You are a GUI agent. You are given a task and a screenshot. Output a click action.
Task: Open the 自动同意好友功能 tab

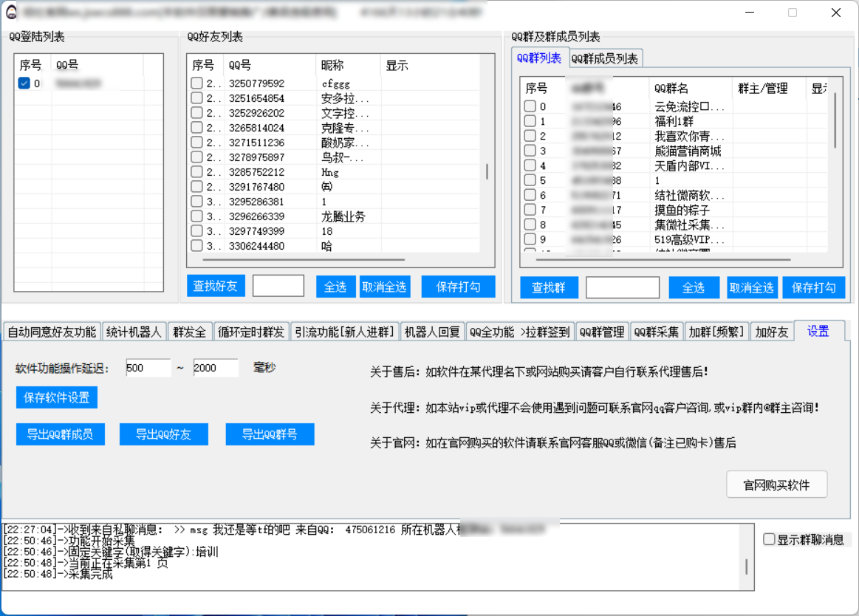[x=52, y=332]
